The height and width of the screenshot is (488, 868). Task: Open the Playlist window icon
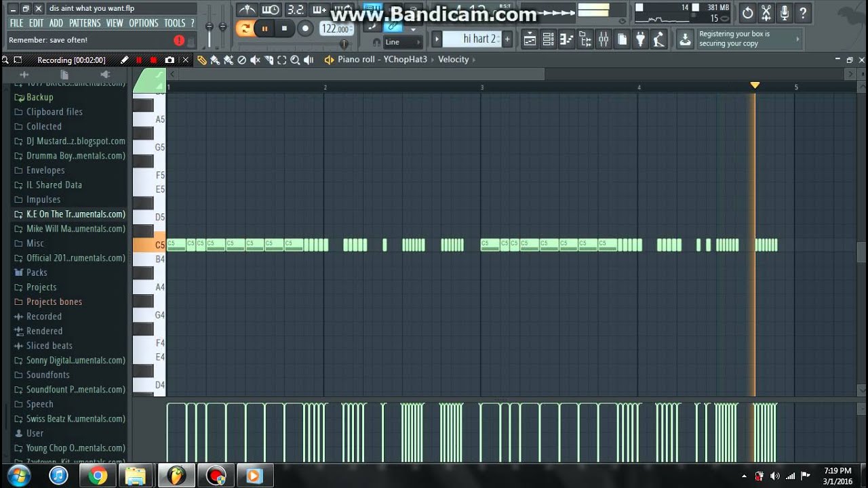pos(530,39)
